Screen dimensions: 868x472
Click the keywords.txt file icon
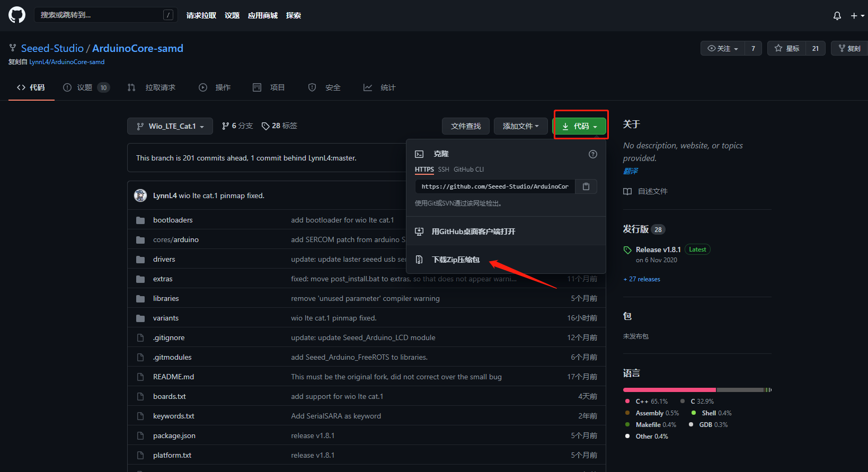pyautogui.click(x=140, y=416)
